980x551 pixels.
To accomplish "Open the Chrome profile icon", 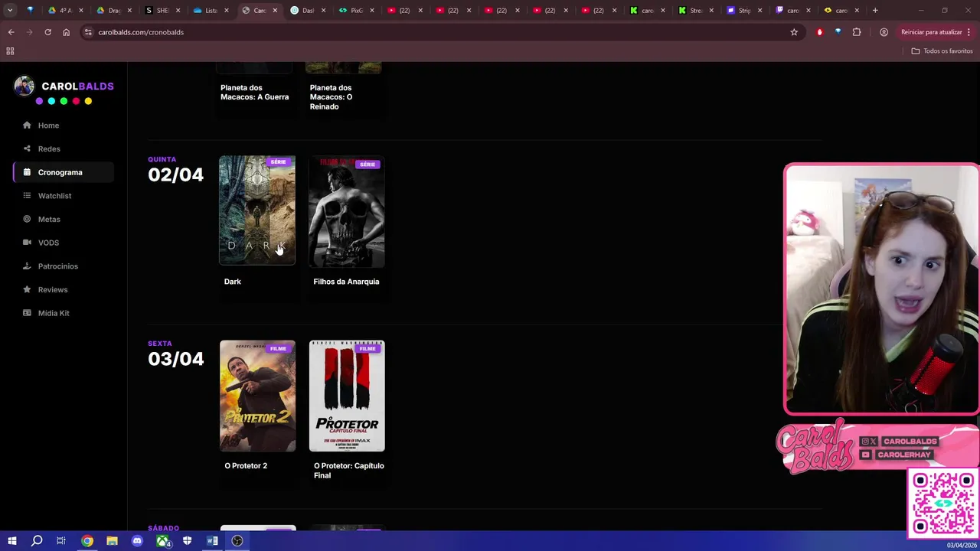I will [884, 32].
